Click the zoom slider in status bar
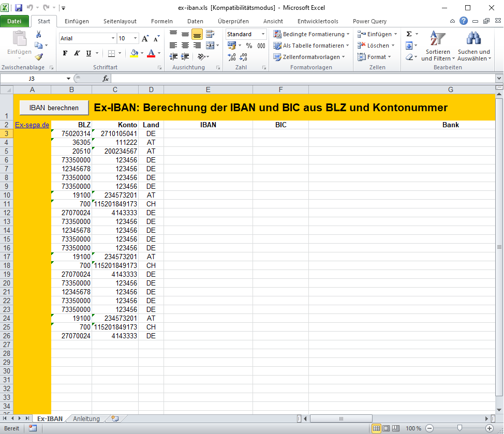 point(459,428)
